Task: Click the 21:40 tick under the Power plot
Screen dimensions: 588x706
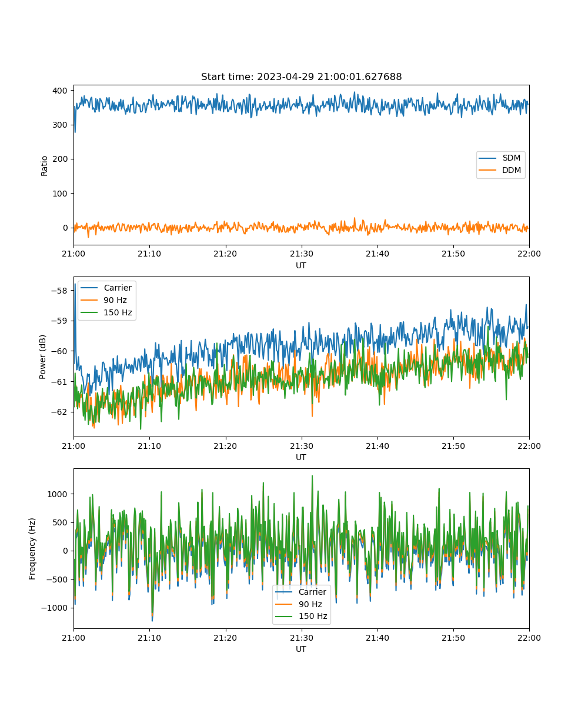Action: [x=377, y=445]
